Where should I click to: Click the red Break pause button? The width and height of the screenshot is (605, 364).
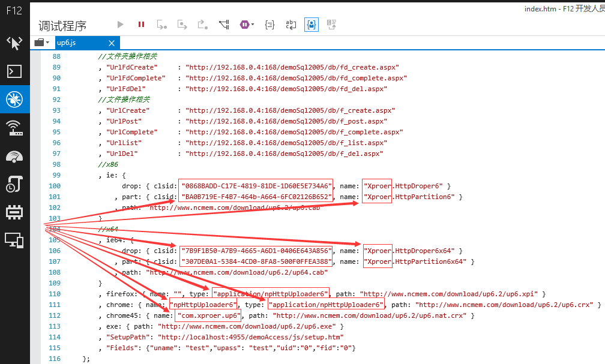pyautogui.click(x=141, y=25)
